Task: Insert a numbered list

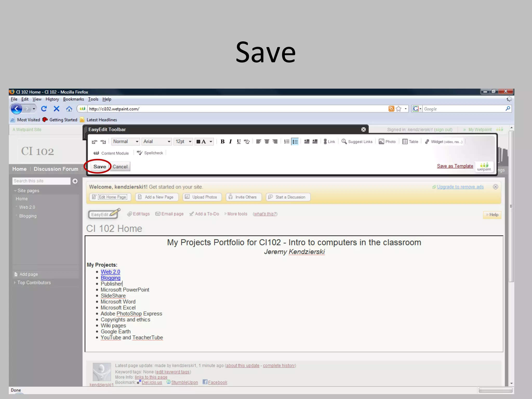Action: tap(287, 142)
